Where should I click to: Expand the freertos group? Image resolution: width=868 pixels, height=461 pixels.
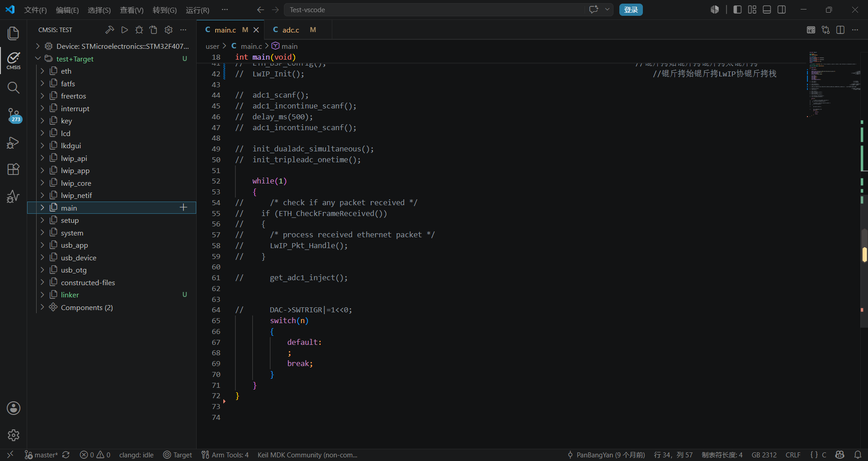click(42, 96)
